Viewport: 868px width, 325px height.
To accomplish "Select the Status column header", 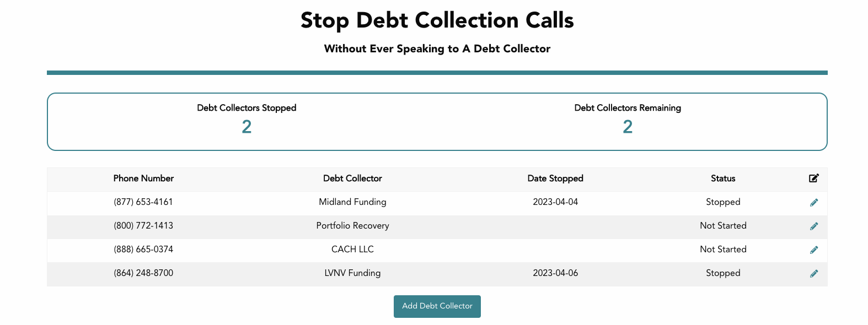I will 723,178.
